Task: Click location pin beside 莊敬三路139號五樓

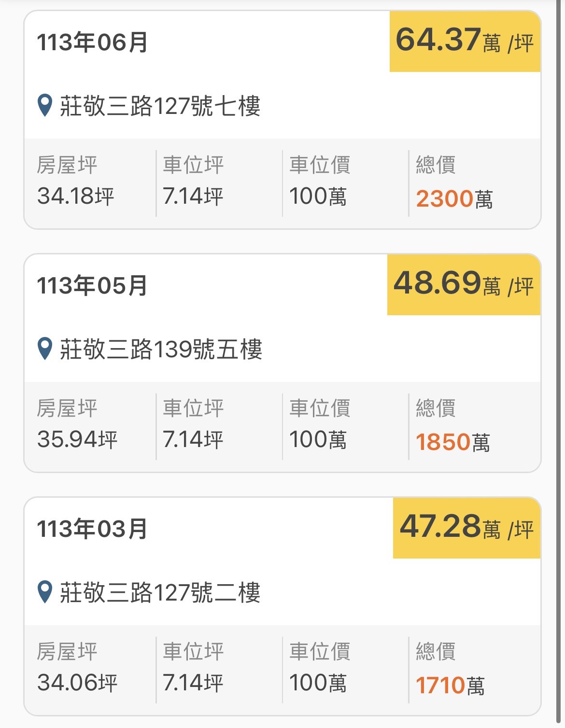Action: [45, 349]
